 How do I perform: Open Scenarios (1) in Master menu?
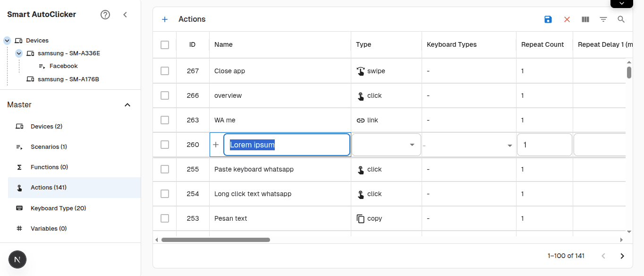pyautogui.click(x=49, y=147)
